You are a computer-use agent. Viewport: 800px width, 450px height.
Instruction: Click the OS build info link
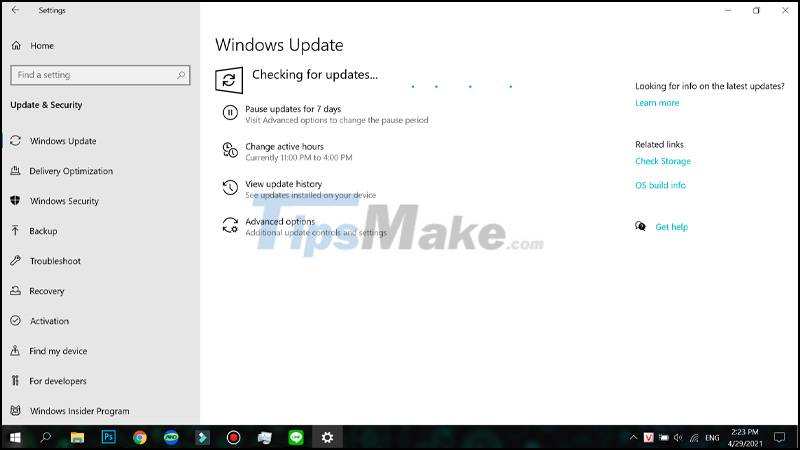click(660, 185)
